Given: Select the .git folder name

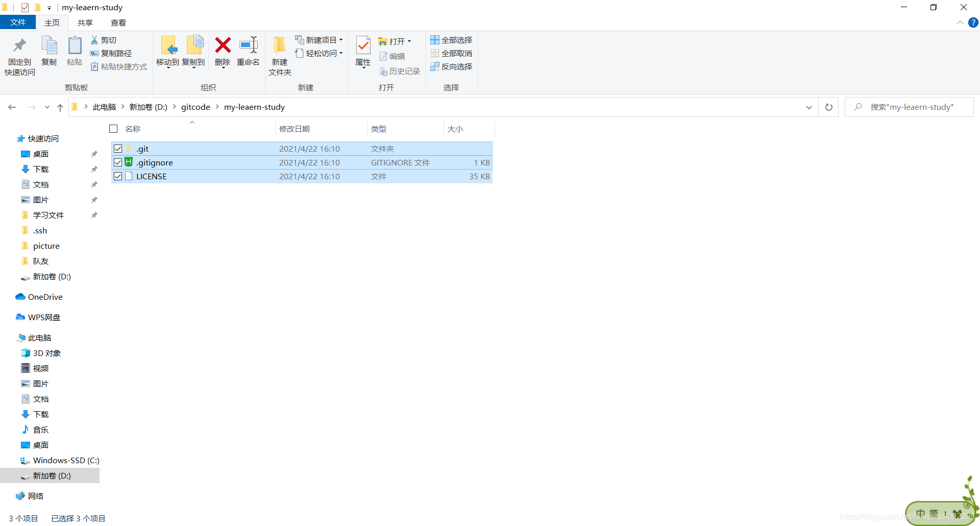Looking at the screenshot, I should [142, 149].
